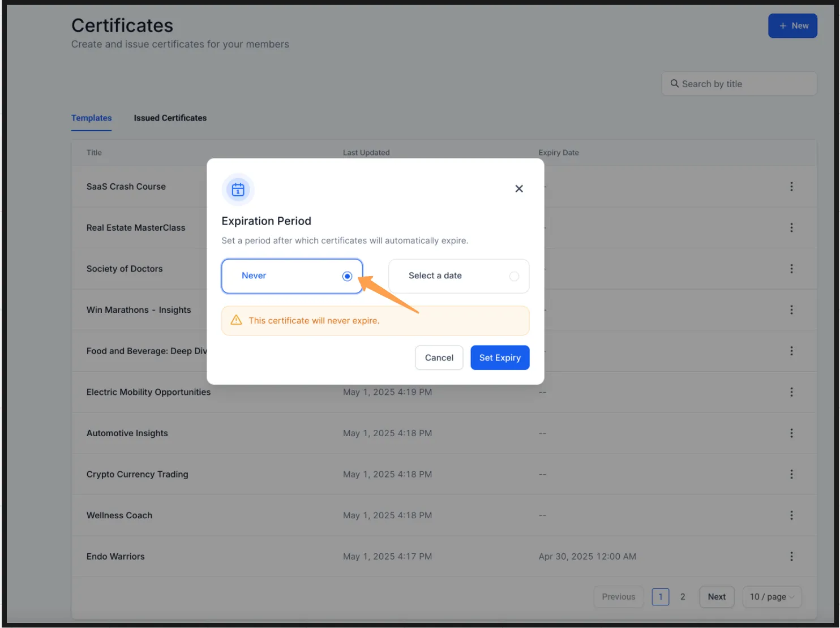Screen dimensions: 840x628
Task: Open the Issued Certificates tab
Action: coord(170,118)
